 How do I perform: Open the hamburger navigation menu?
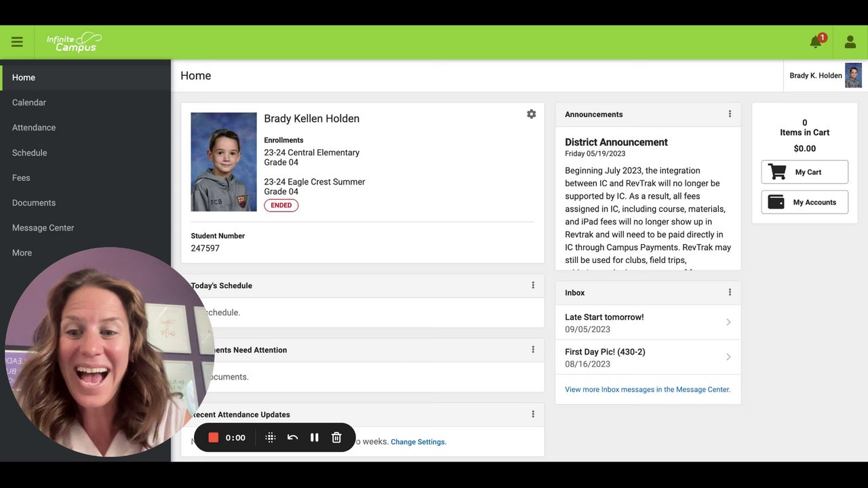[x=17, y=42]
